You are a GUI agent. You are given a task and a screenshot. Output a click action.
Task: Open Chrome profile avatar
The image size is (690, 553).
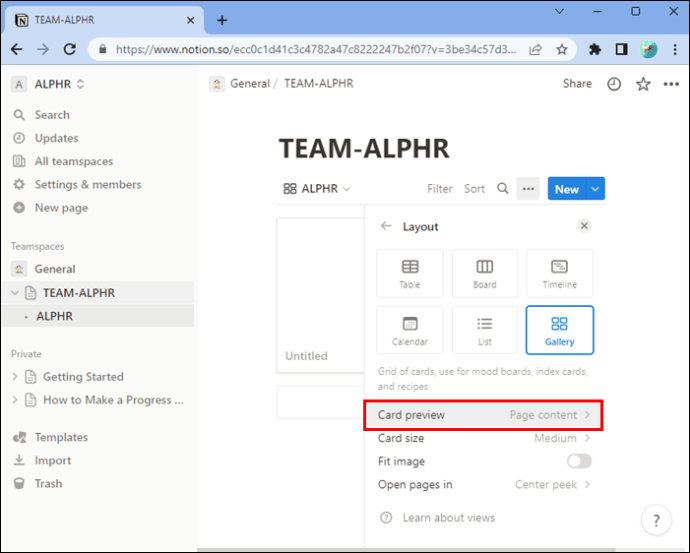coord(648,49)
